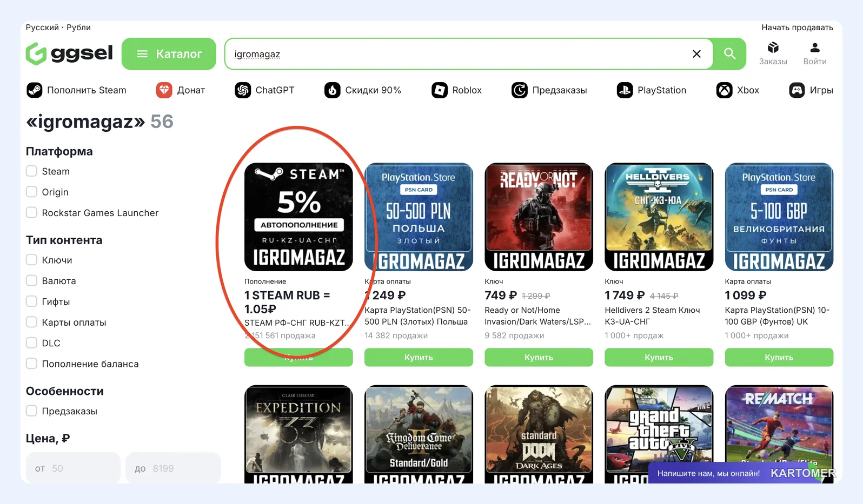Open Предзаказы in the top category bar
The height and width of the screenshot is (504, 863).
[549, 90]
